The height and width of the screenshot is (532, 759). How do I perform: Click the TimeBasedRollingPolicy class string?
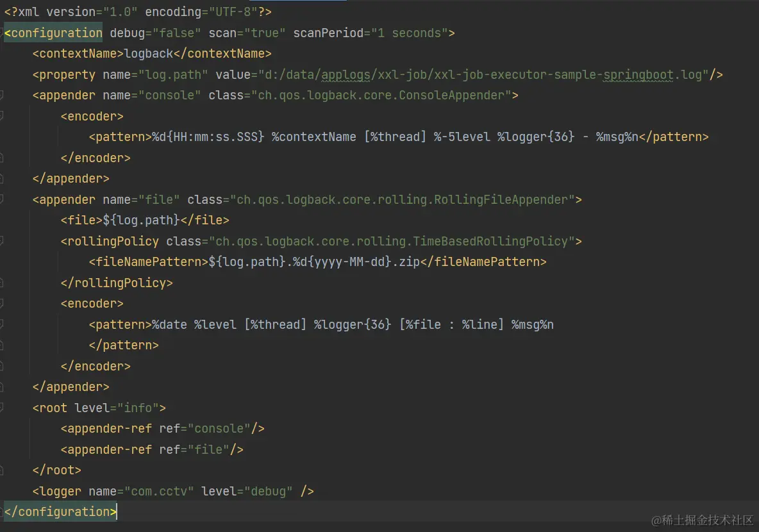pyautogui.click(x=392, y=241)
